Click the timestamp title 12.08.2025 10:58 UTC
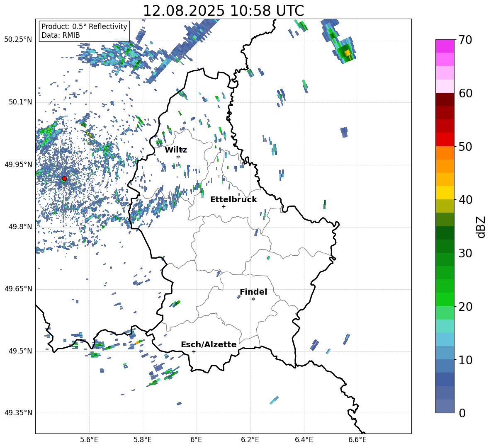The width and height of the screenshot is (491, 448). click(x=224, y=11)
